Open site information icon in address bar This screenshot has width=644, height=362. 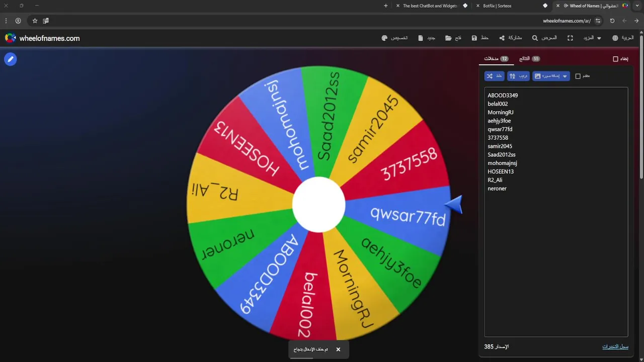tap(598, 21)
